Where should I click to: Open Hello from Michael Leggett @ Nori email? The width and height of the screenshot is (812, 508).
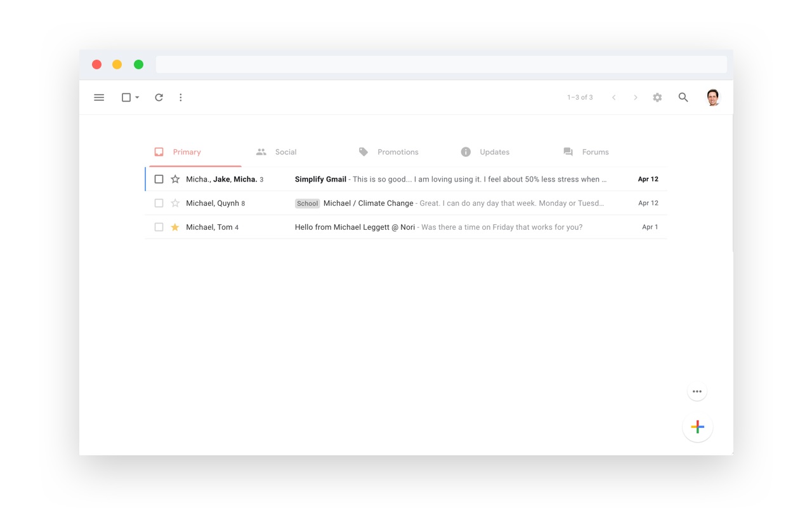406,227
